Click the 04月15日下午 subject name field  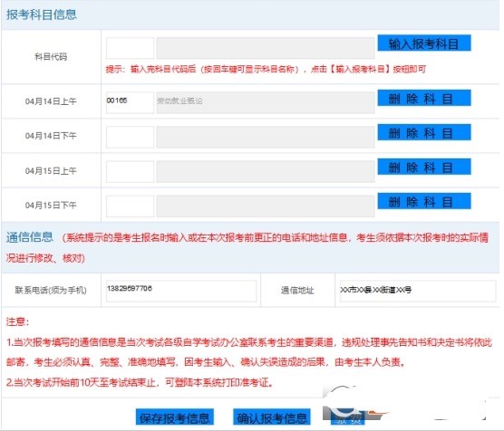click(x=266, y=206)
